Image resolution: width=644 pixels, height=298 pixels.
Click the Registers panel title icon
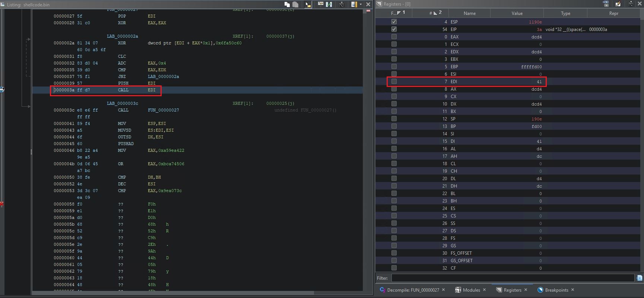(x=380, y=4)
